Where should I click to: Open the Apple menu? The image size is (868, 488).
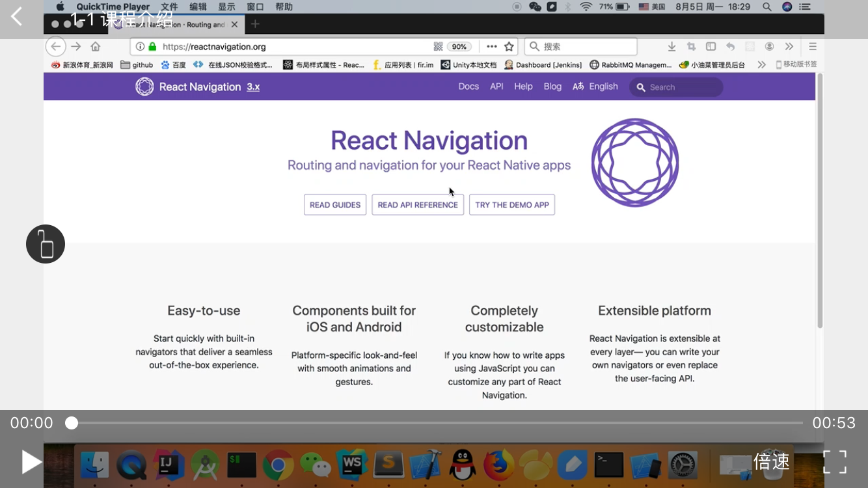(x=61, y=7)
